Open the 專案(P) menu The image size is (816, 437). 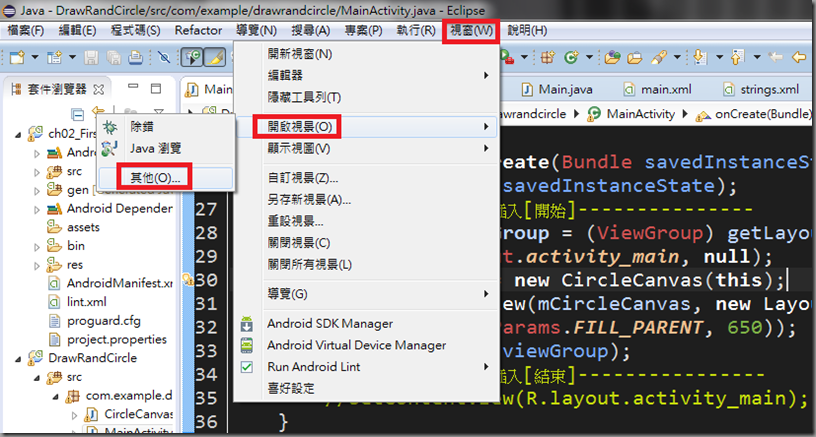[363, 30]
